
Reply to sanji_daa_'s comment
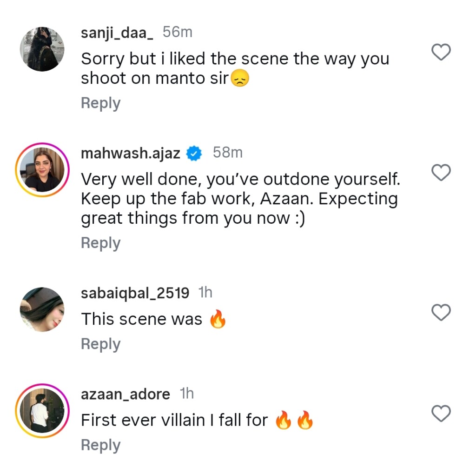[x=100, y=103]
